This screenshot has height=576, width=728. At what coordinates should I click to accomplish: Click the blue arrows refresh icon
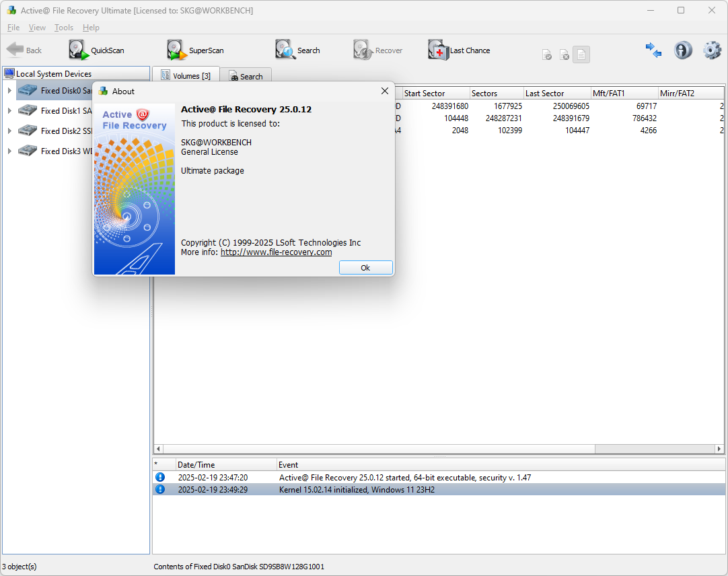pos(653,50)
